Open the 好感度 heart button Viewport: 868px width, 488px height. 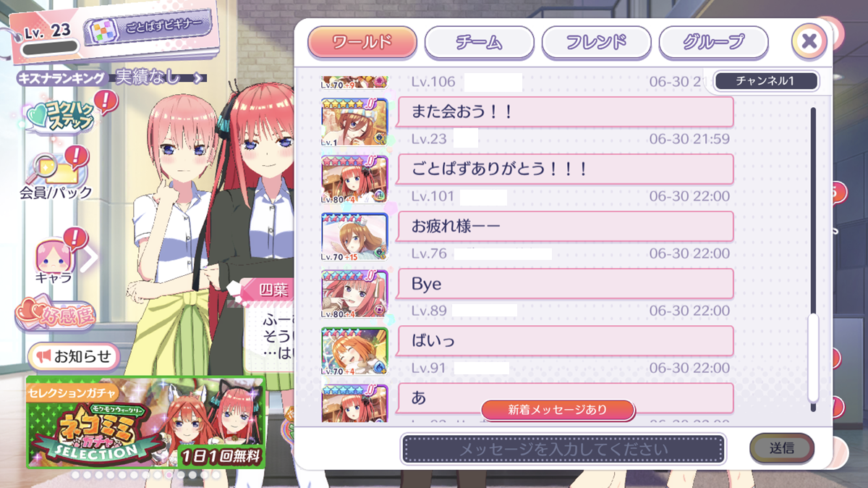(55, 316)
